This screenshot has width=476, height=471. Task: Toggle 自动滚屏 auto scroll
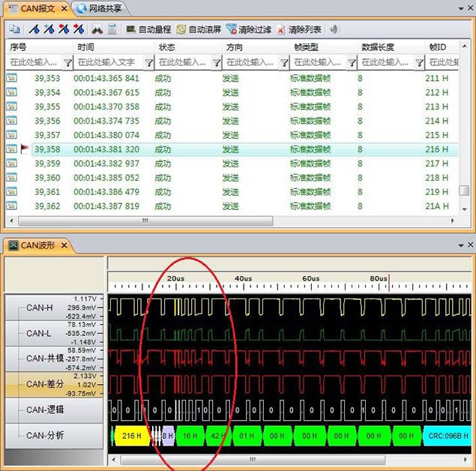click(199, 30)
